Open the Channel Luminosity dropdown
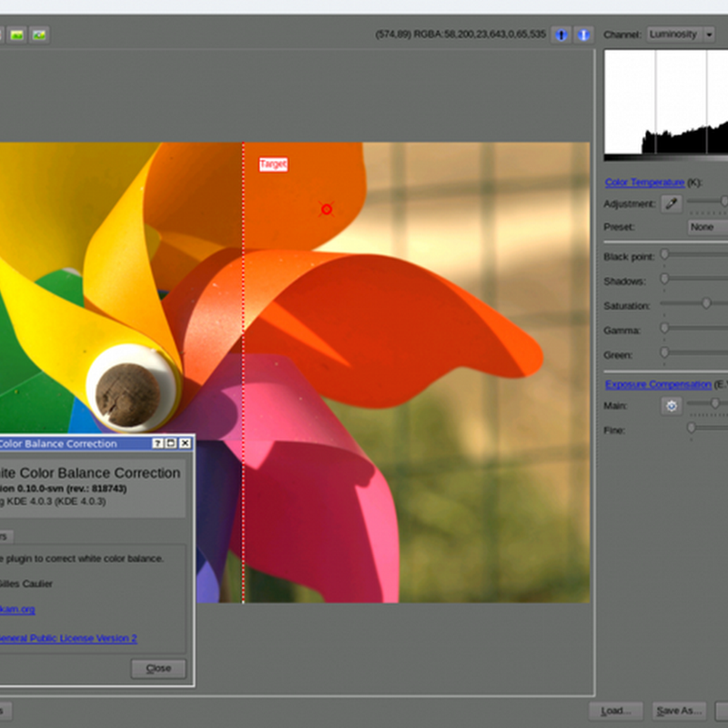The height and width of the screenshot is (728, 728). [x=681, y=35]
